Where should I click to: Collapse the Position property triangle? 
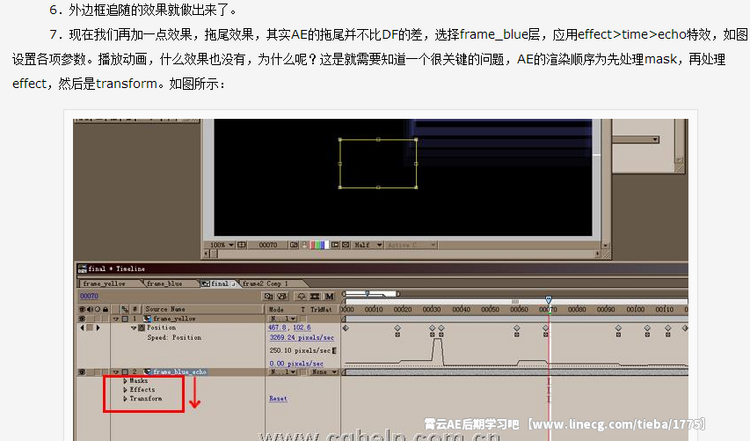pyautogui.click(x=134, y=328)
